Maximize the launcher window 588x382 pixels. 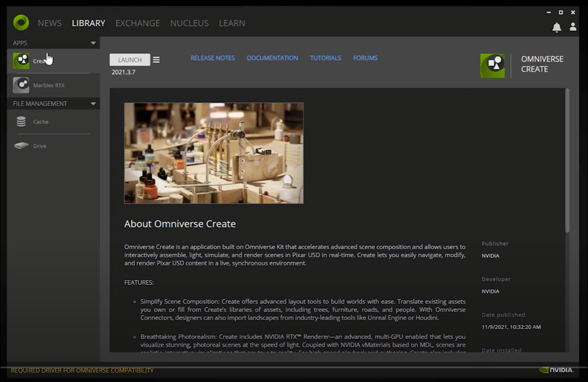click(561, 12)
